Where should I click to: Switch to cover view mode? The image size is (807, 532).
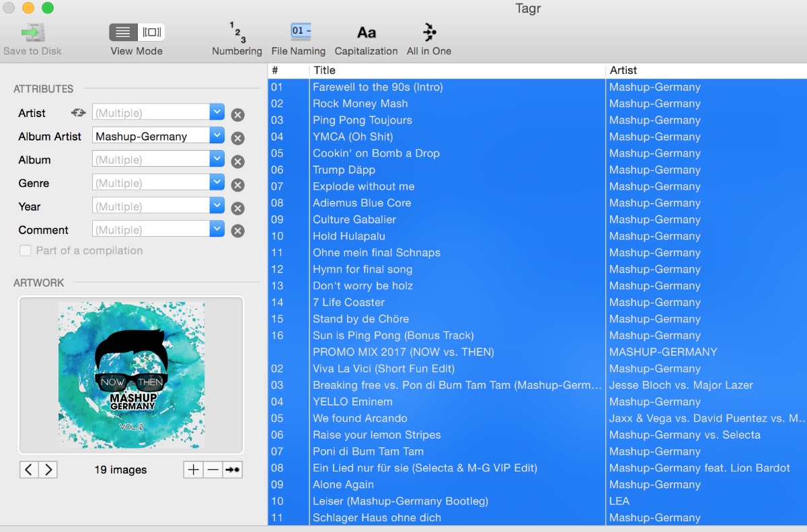pos(151,32)
